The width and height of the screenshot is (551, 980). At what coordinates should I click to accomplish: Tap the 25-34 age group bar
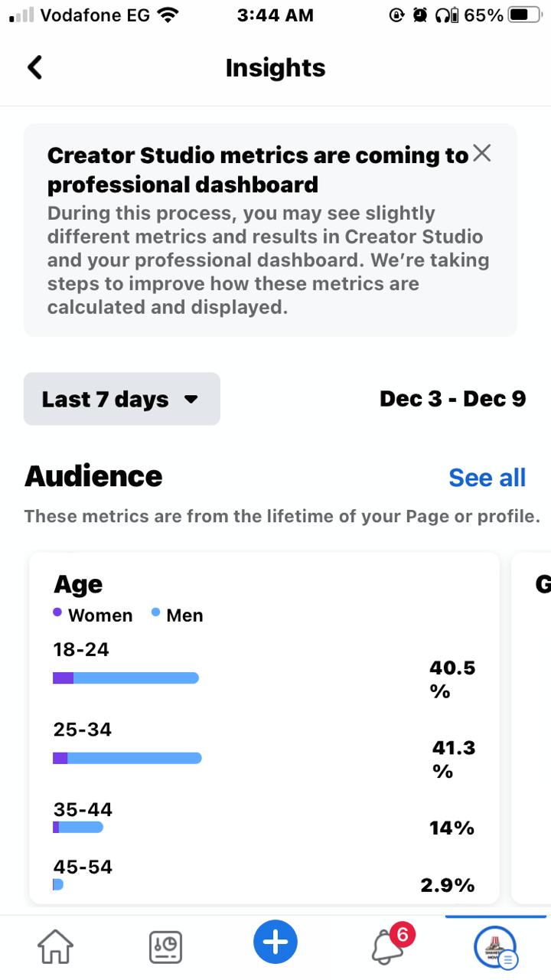tap(127, 758)
